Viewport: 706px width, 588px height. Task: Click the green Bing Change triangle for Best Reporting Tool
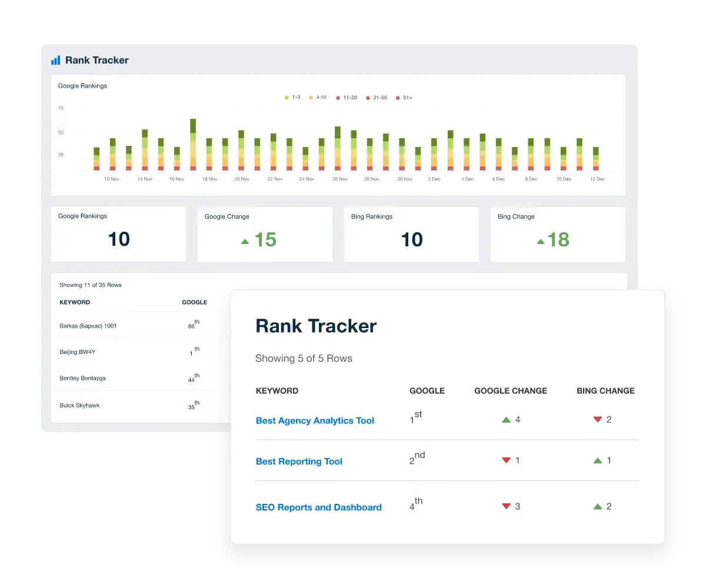(x=599, y=460)
